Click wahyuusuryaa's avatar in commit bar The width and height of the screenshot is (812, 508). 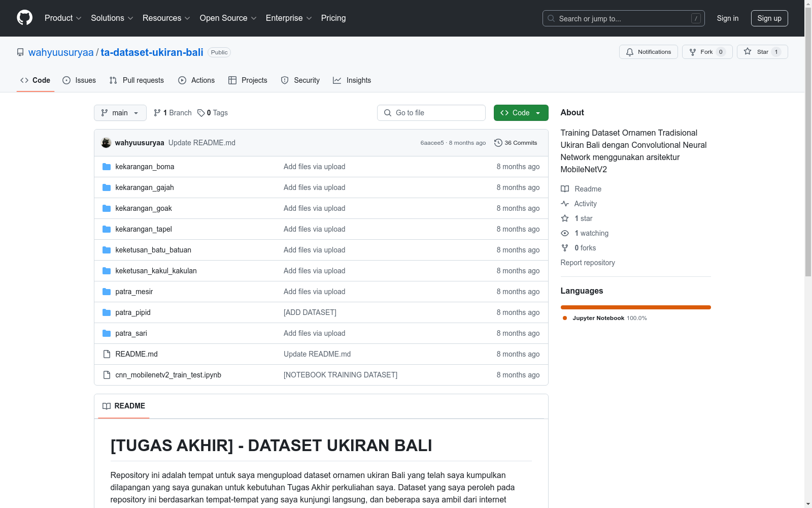(x=106, y=143)
